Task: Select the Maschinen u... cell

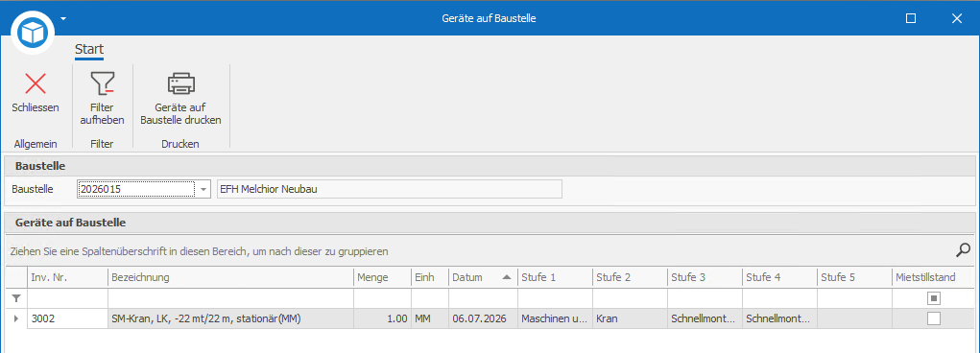Action: pos(555,318)
